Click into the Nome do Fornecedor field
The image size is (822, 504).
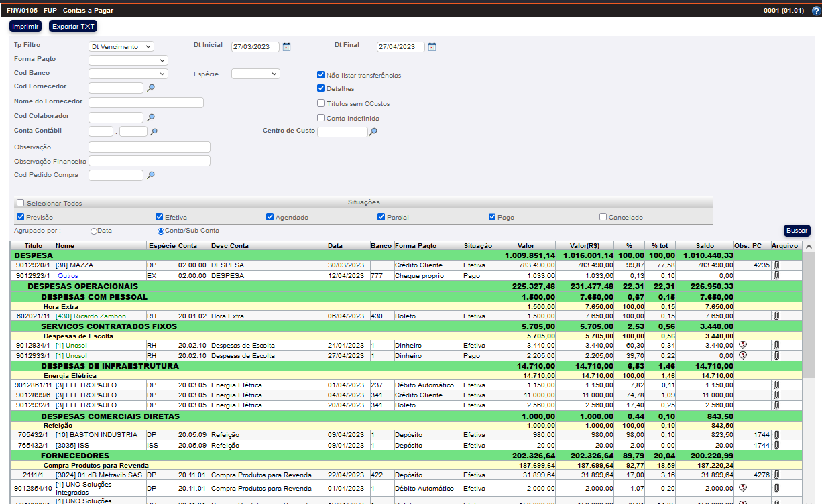146,103
